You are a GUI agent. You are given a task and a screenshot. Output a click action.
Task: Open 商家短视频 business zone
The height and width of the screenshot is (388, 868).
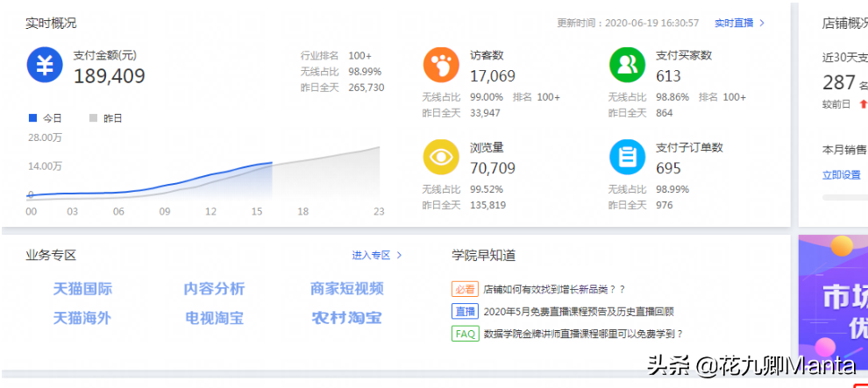347,288
